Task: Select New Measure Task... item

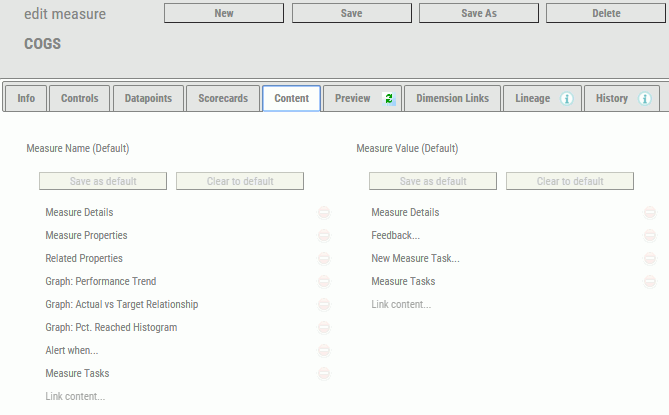Action: click(x=416, y=258)
